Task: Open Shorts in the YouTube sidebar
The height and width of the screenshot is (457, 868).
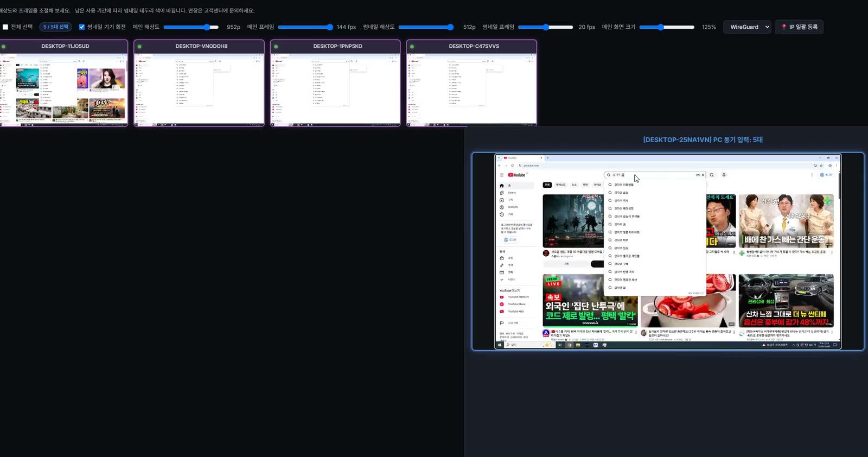Action: (516, 193)
